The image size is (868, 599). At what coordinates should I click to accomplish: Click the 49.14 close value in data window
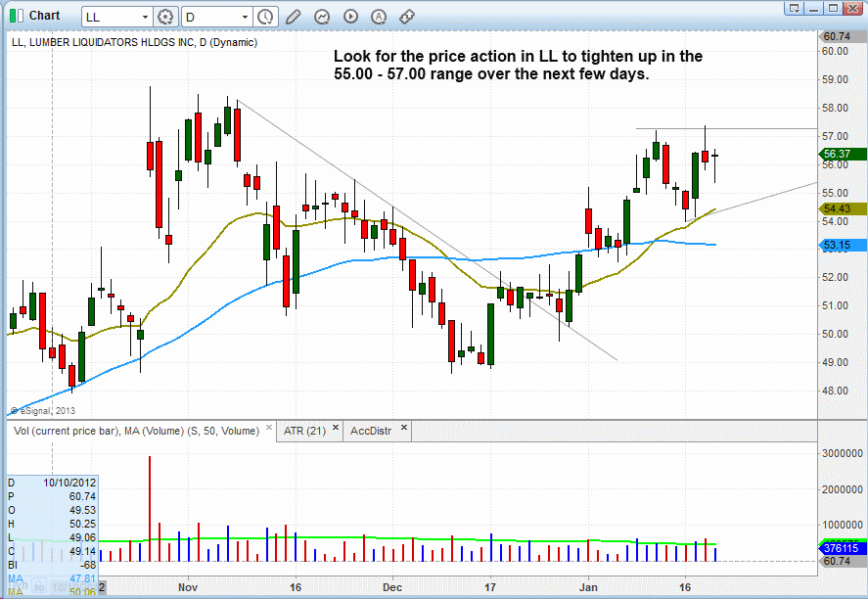click(x=82, y=551)
